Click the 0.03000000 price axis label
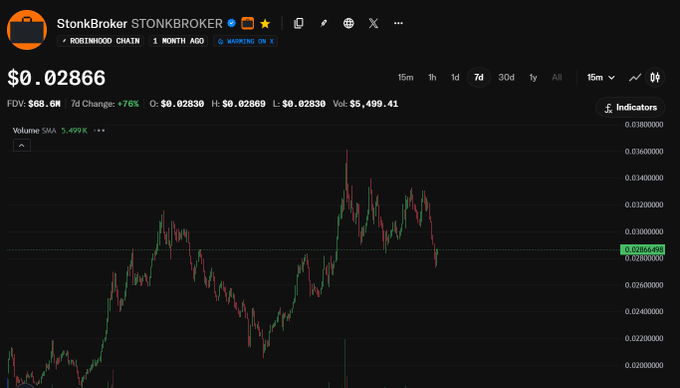Screen dimensions: 680x388 point(644,231)
